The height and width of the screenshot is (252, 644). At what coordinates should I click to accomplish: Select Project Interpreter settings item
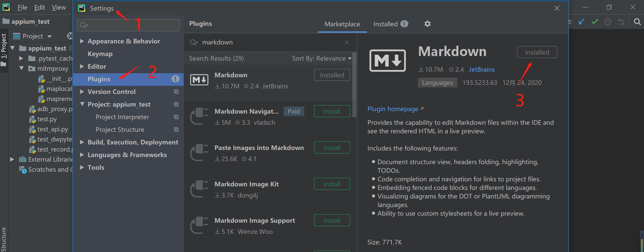[x=122, y=117]
